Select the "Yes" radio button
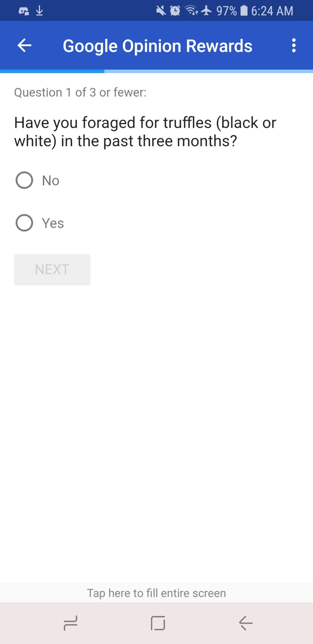The width and height of the screenshot is (313, 644). click(x=24, y=223)
